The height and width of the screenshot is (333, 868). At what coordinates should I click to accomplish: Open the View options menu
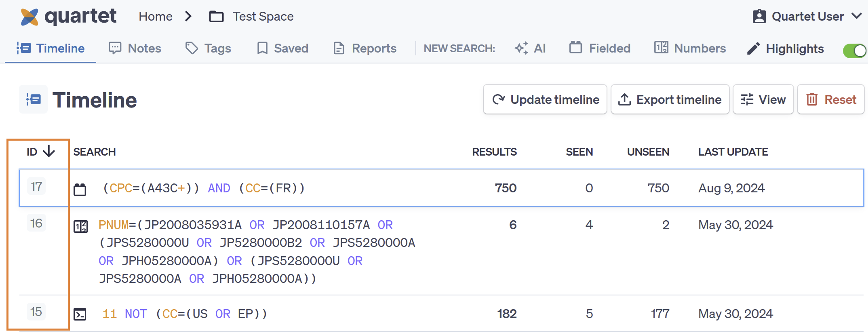[x=763, y=99]
